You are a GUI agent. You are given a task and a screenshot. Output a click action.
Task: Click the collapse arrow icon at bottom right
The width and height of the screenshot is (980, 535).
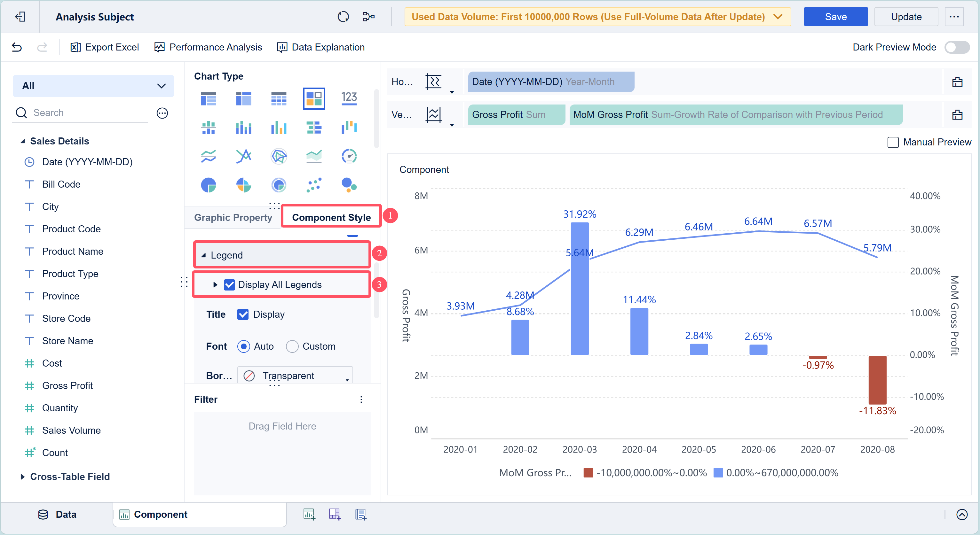coord(962,515)
